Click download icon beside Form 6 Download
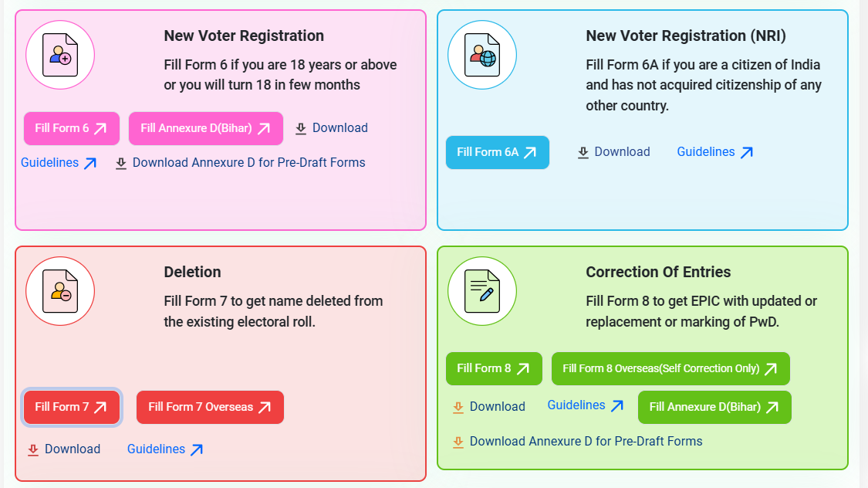 (301, 129)
